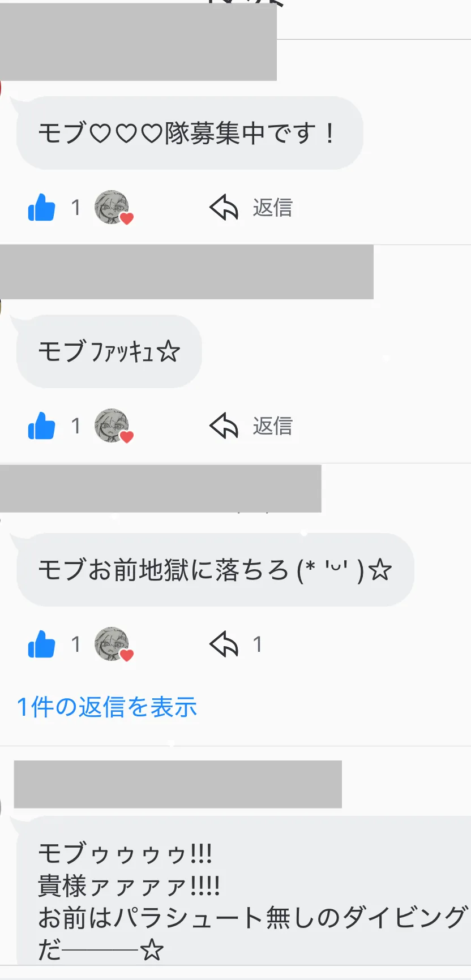Like the 地獄に落ちろ comment
The width and height of the screenshot is (471, 980).
41,644
